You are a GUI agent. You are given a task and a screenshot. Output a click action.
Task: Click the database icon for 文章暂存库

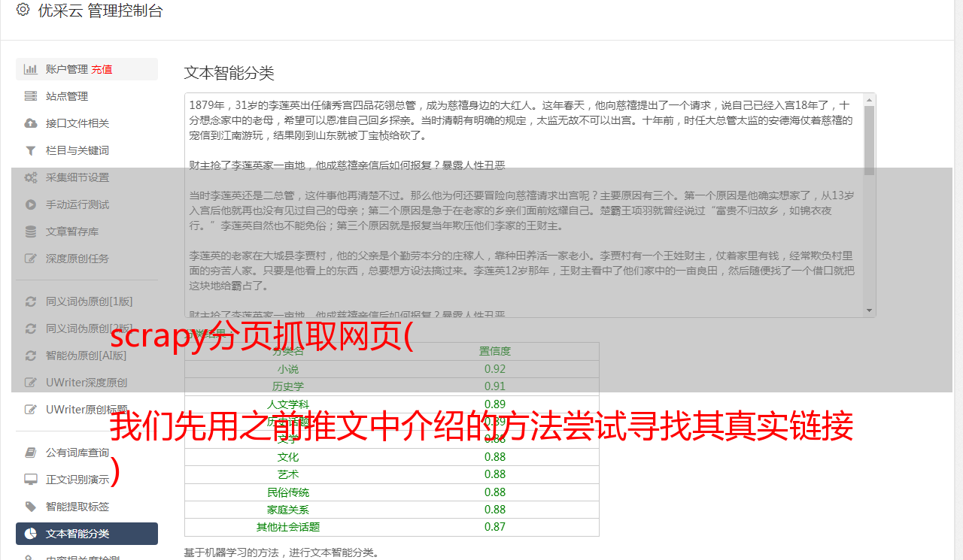point(31,232)
